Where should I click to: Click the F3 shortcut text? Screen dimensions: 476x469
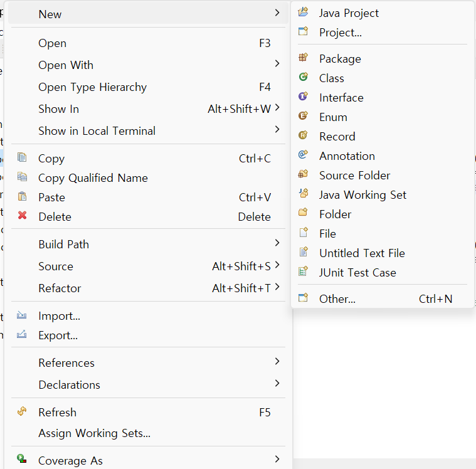coord(265,43)
